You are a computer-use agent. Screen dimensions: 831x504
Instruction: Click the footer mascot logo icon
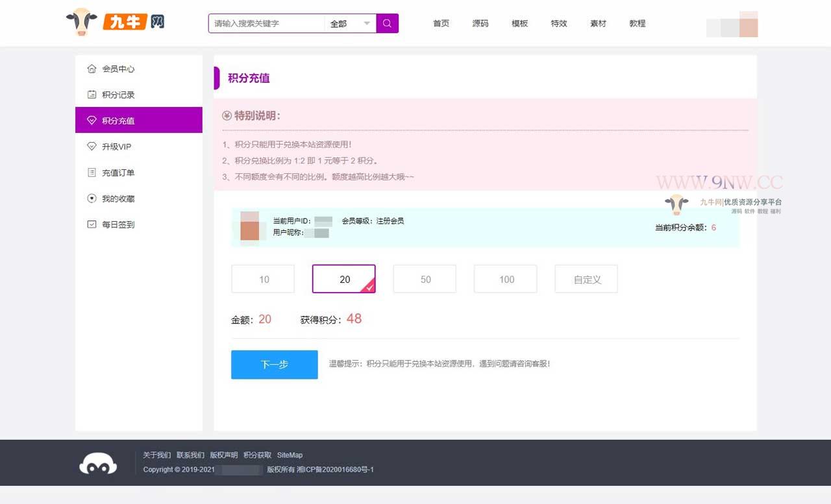coord(98,463)
